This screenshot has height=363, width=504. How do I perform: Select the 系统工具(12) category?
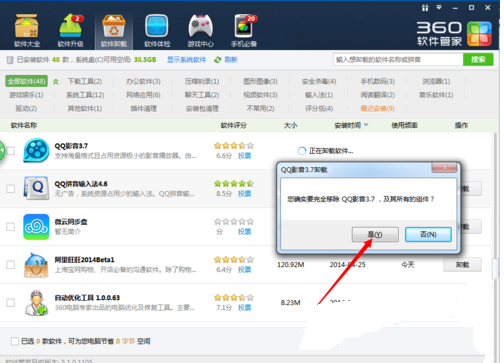(x=85, y=95)
